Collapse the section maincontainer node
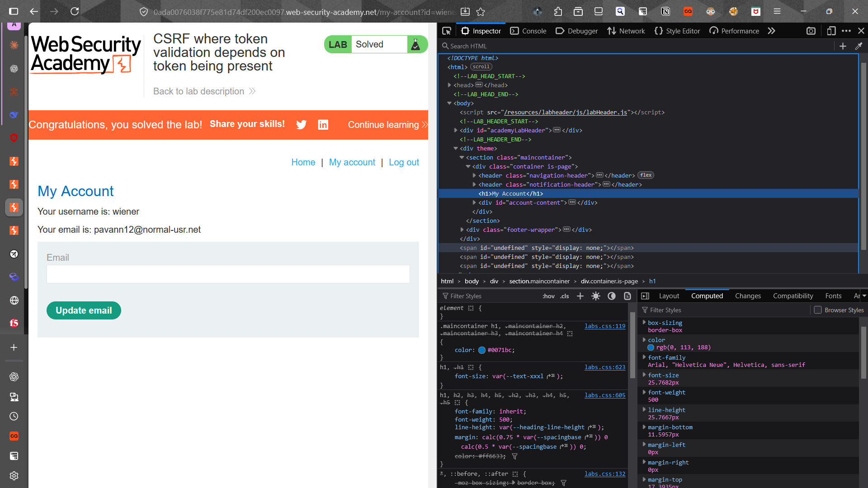The height and width of the screenshot is (488, 868). [462, 157]
